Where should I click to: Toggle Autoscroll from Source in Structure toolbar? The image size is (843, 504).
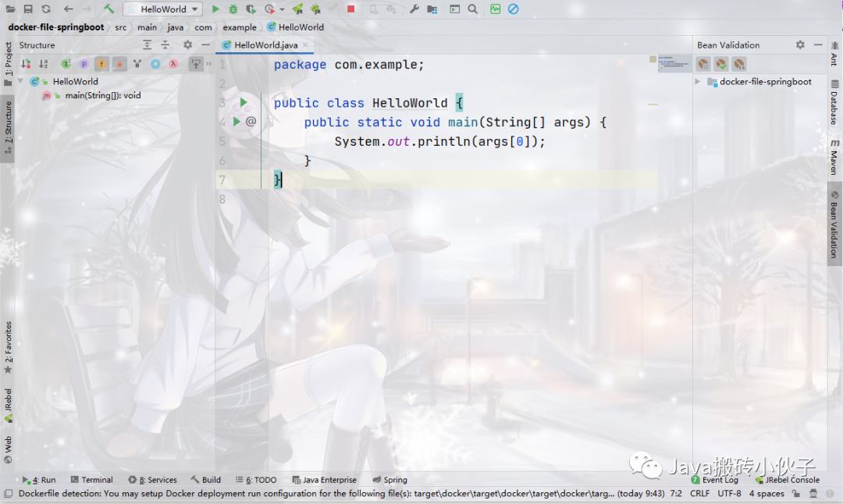tap(196, 64)
